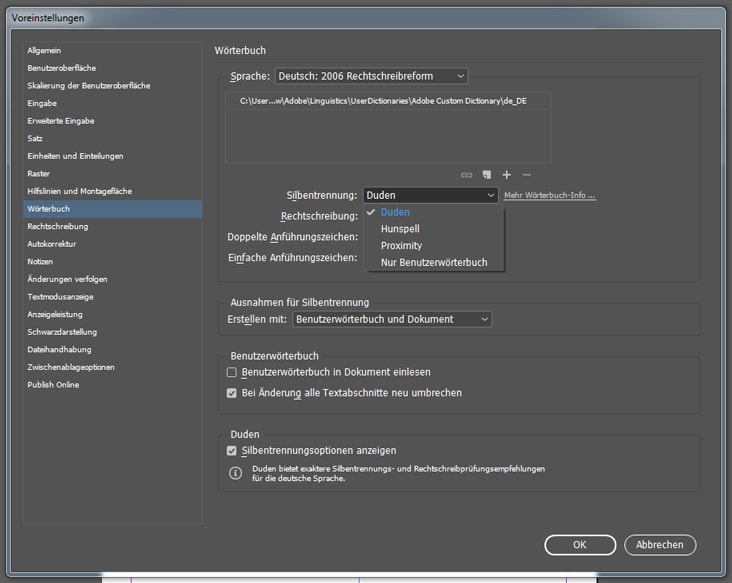The height and width of the screenshot is (583, 732).
Task: Enable Benutzerwörterbuch in Dokument einlesen
Action: point(232,372)
